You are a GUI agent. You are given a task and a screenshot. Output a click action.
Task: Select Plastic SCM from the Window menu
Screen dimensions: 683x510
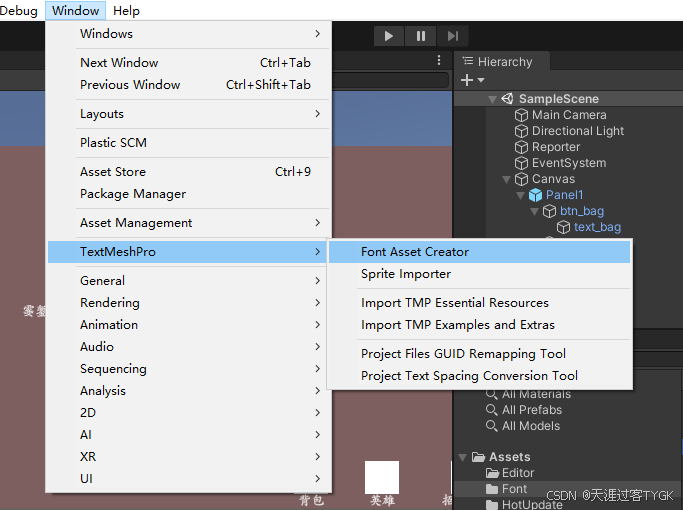click(x=189, y=142)
